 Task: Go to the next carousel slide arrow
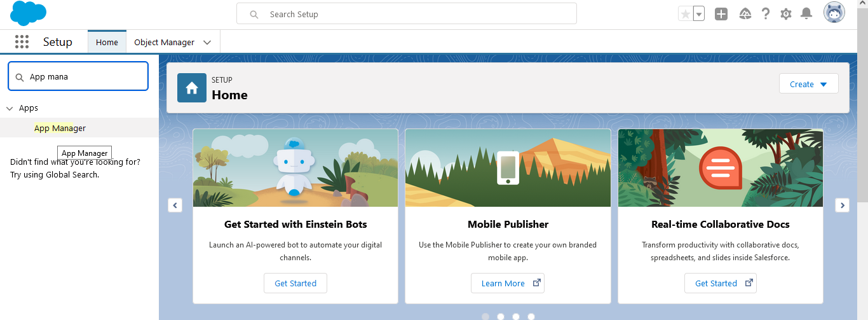(842, 205)
